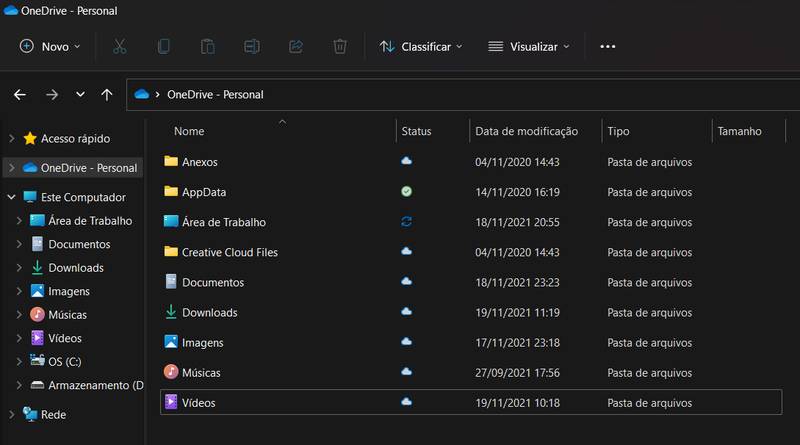Viewport: 800px width, 445px height.
Task: Click cloud status icon for Anexos
Action: pyautogui.click(x=406, y=161)
